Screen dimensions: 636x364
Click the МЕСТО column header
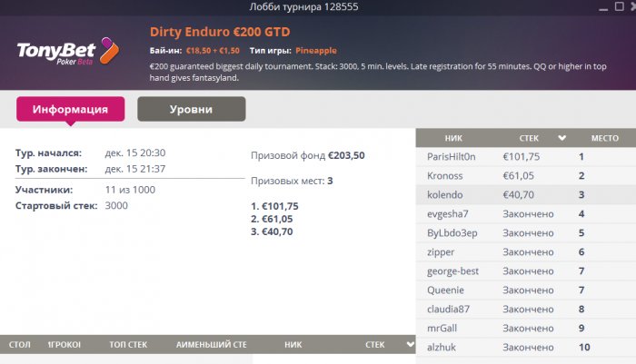605,138
